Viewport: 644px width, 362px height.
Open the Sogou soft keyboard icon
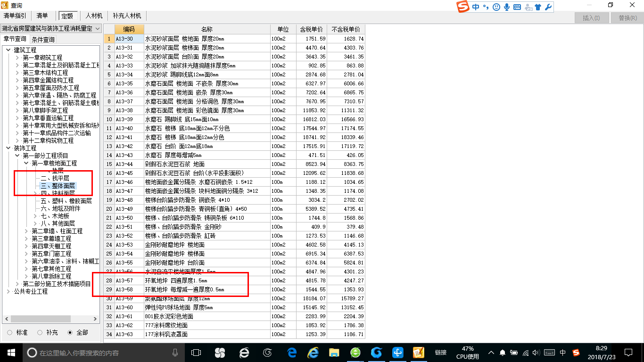pos(517,7)
